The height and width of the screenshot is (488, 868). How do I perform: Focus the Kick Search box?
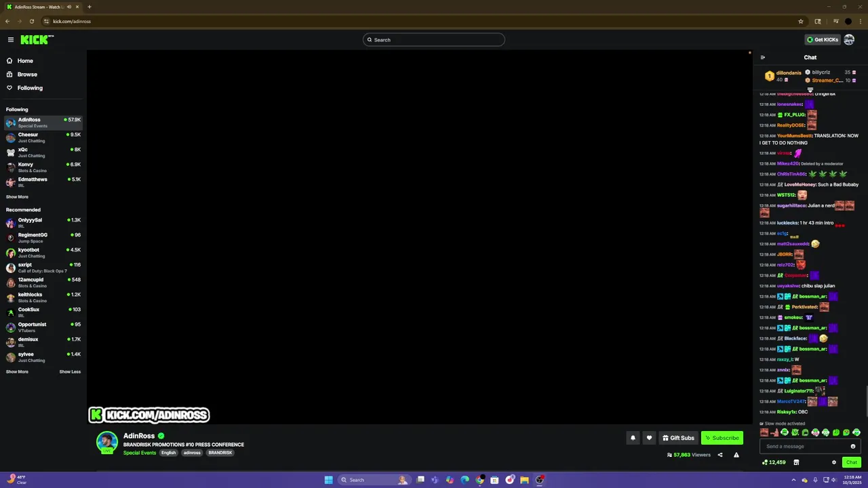(434, 39)
